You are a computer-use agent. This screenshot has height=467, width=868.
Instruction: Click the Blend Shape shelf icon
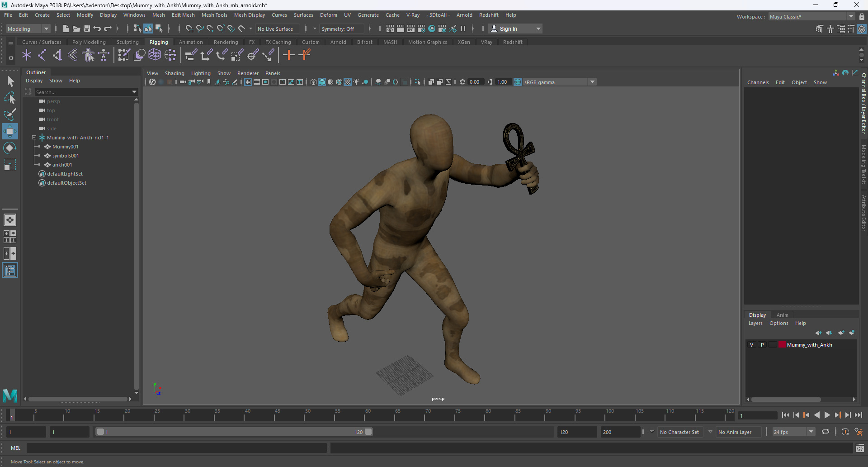tap(140, 55)
